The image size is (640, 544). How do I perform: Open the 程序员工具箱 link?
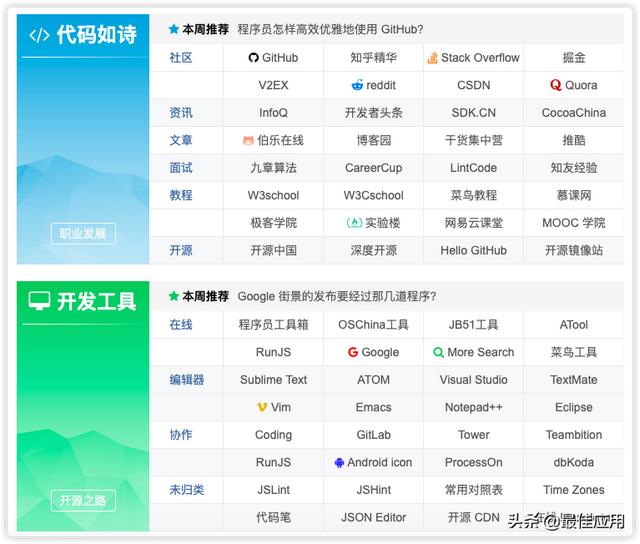click(273, 325)
